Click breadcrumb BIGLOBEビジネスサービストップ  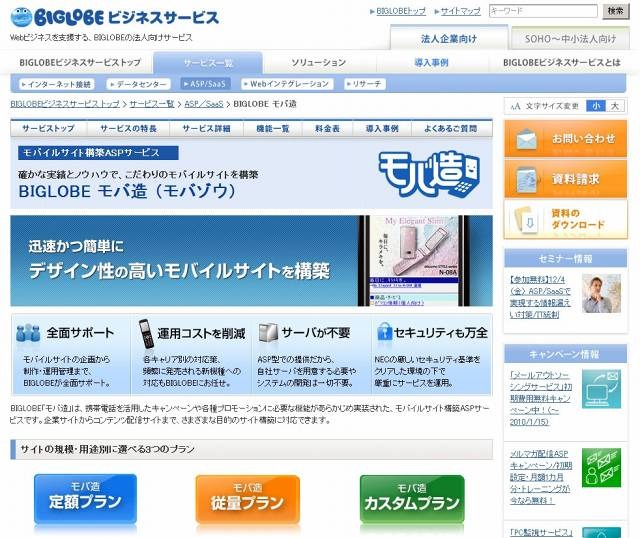(x=65, y=104)
